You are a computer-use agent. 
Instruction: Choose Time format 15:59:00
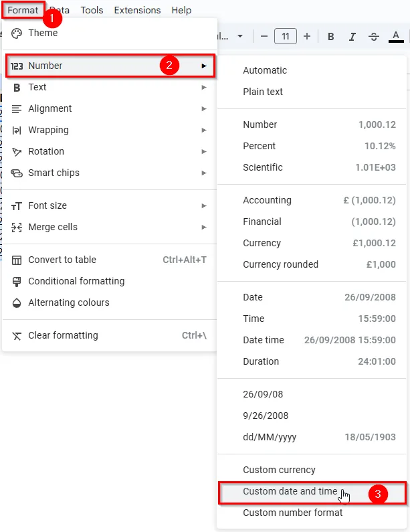click(x=312, y=319)
